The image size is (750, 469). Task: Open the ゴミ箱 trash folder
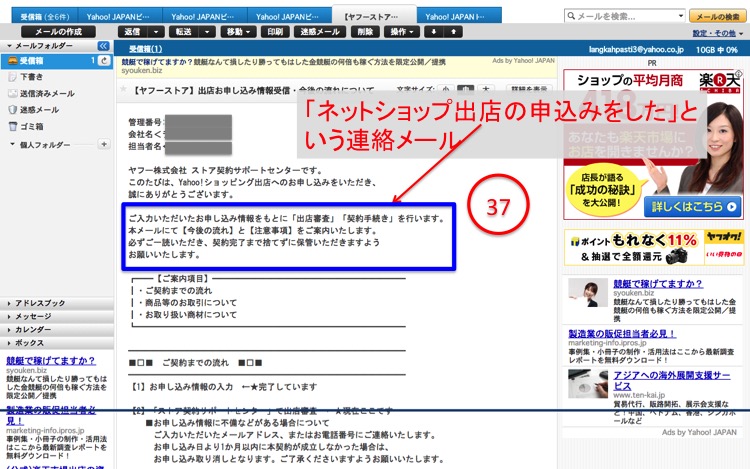click(x=32, y=127)
